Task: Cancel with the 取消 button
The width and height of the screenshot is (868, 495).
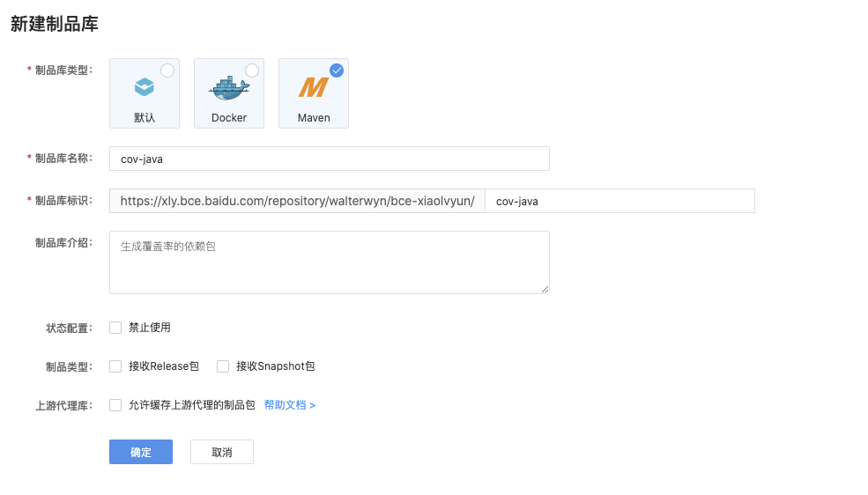Action: [222, 452]
